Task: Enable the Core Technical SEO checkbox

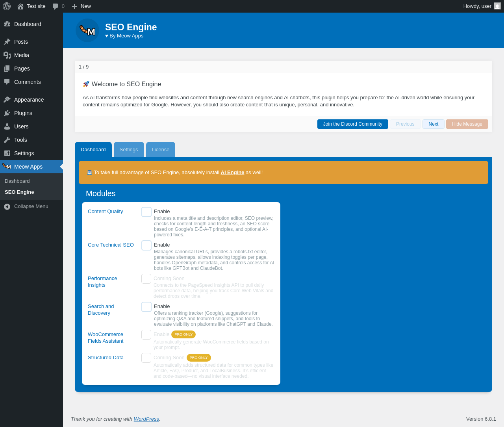Action: click(146, 245)
